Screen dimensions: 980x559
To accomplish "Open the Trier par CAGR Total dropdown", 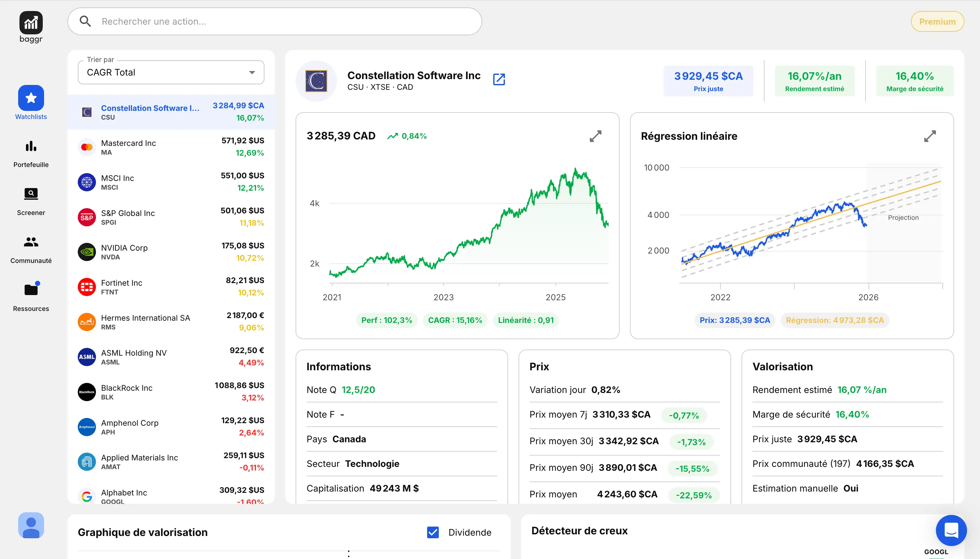I will pyautogui.click(x=171, y=73).
